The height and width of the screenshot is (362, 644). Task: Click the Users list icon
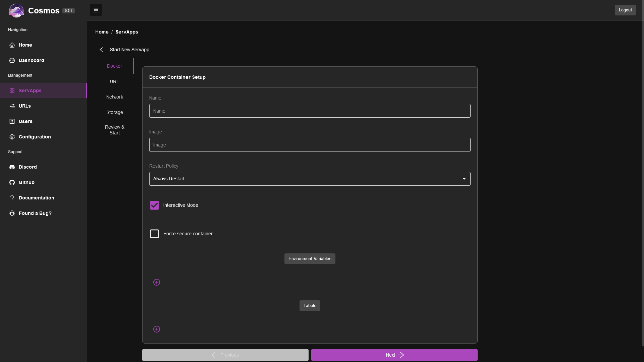click(12, 121)
